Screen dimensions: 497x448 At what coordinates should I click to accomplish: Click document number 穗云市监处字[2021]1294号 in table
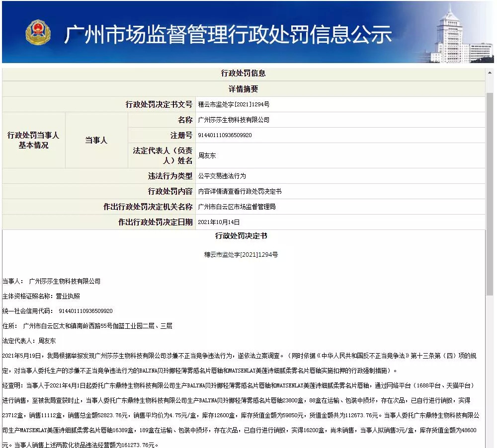(234, 104)
